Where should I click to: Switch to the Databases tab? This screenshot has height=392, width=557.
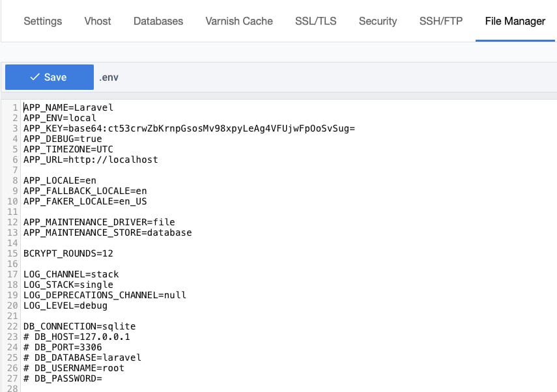(x=158, y=21)
